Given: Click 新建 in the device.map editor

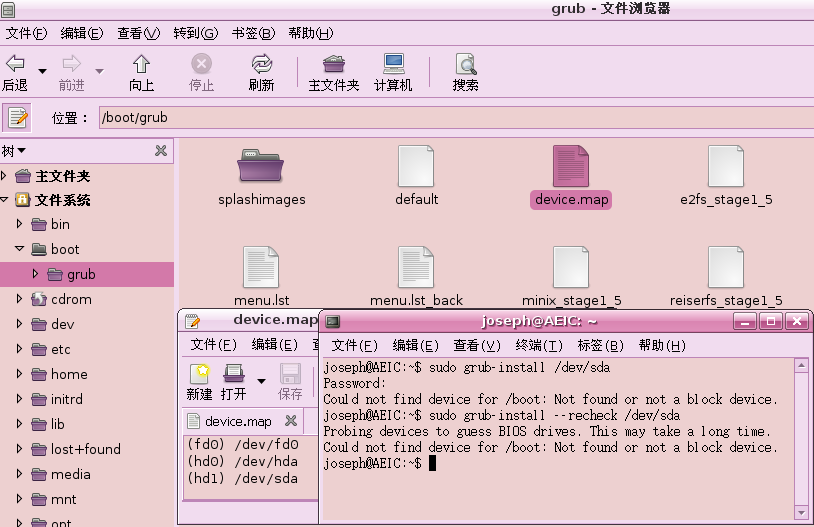Looking at the screenshot, I should 199,382.
